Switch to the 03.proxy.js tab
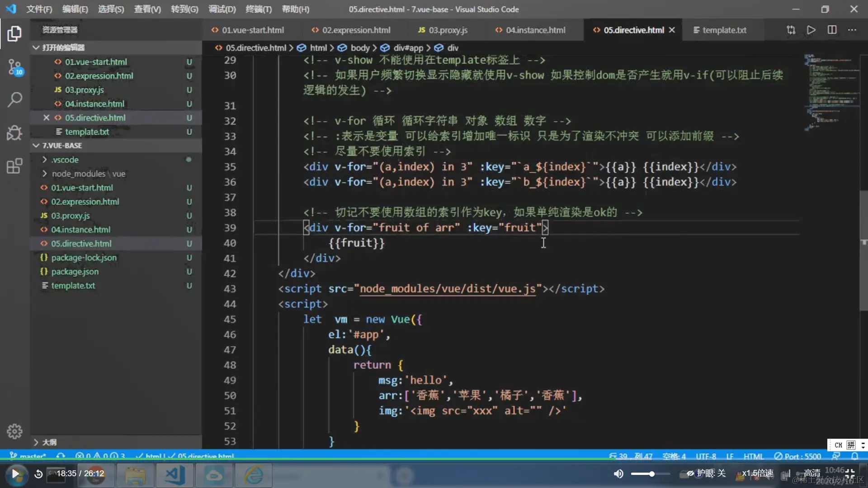Viewport: 868px width, 488px height. tap(443, 30)
